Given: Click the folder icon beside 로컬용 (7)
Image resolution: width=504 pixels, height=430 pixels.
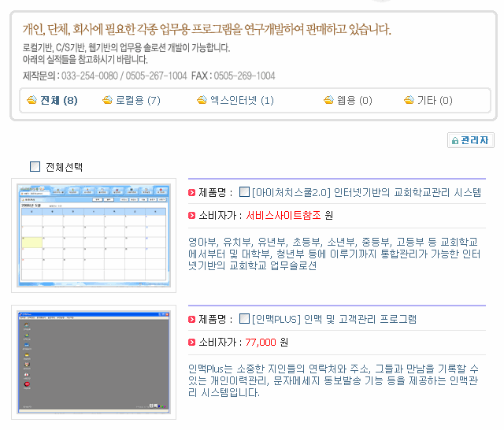Looking at the screenshot, I should (107, 100).
